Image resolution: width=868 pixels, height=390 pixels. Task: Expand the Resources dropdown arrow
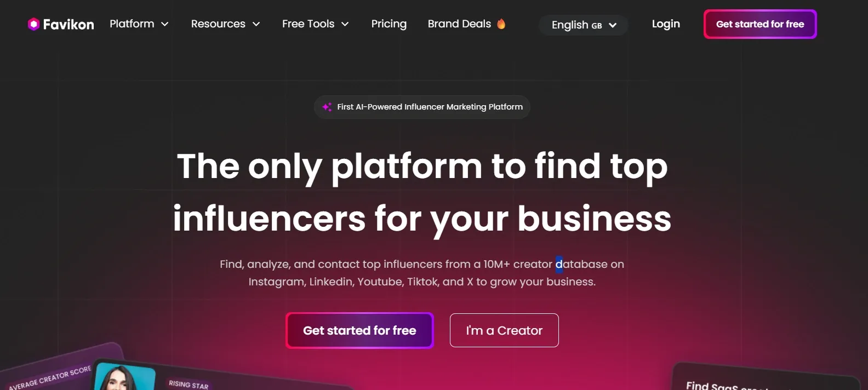pyautogui.click(x=256, y=24)
